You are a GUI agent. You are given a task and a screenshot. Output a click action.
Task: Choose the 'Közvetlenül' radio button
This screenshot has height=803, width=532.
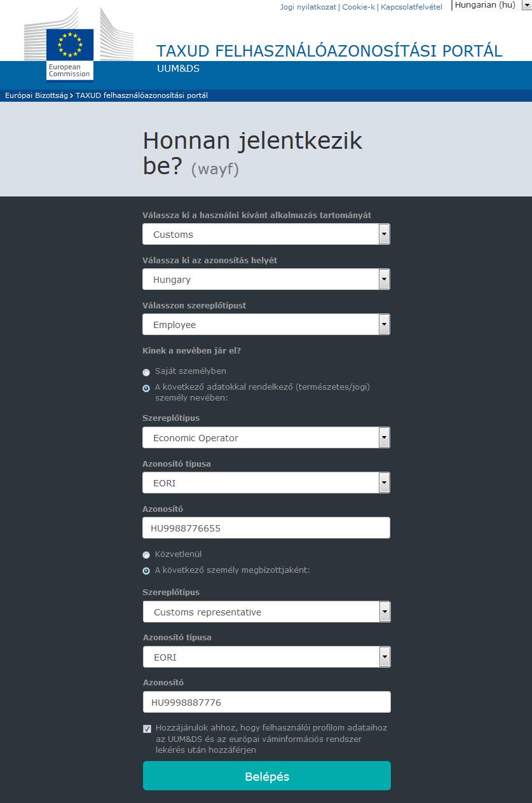pyautogui.click(x=146, y=555)
